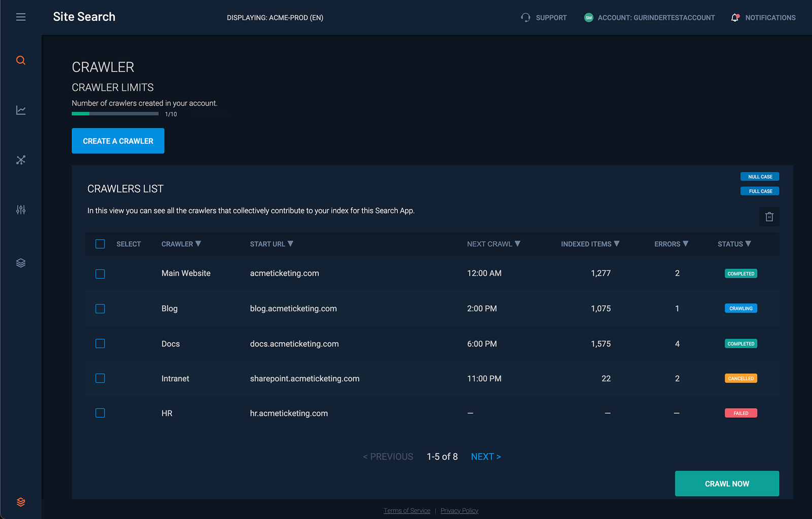Click the Create a Crawler button
Screen dimensions: 812x519
point(118,141)
